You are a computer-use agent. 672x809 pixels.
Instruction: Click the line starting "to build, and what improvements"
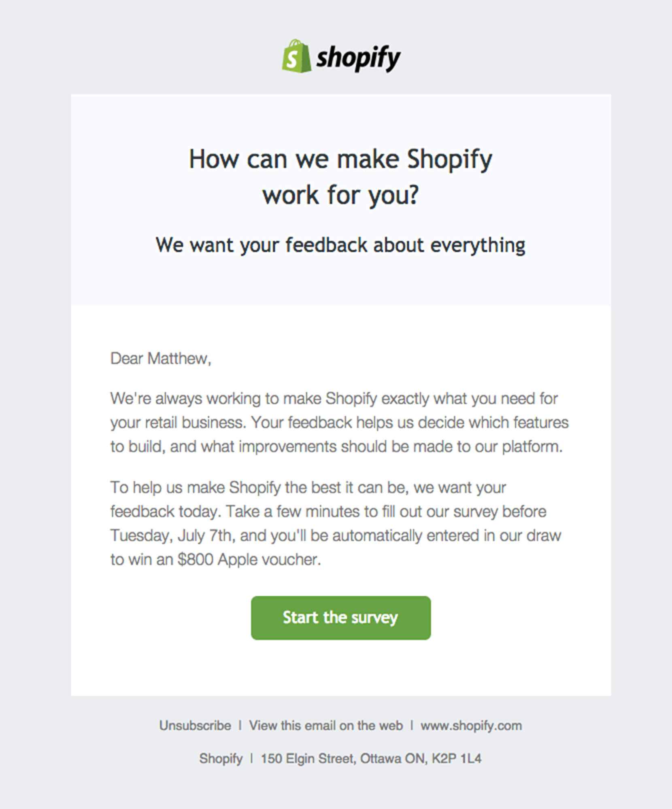tap(336, 447)
